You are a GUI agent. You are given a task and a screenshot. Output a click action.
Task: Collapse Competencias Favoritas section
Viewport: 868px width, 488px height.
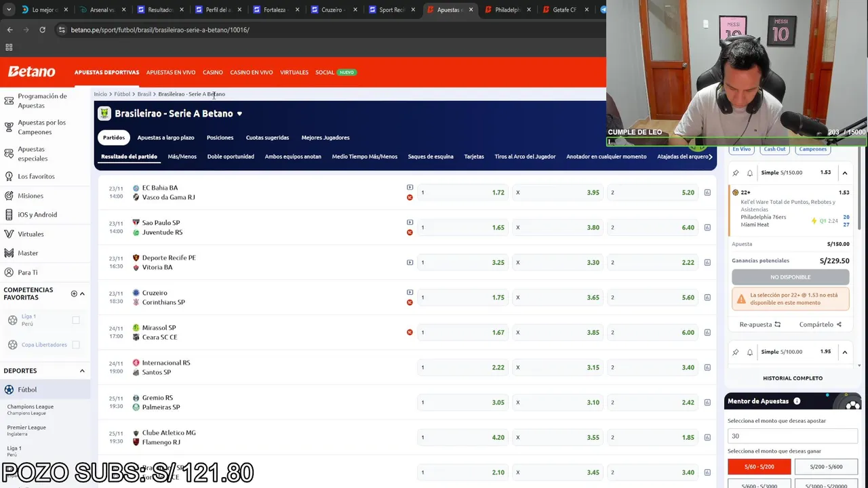pos(82,293)
